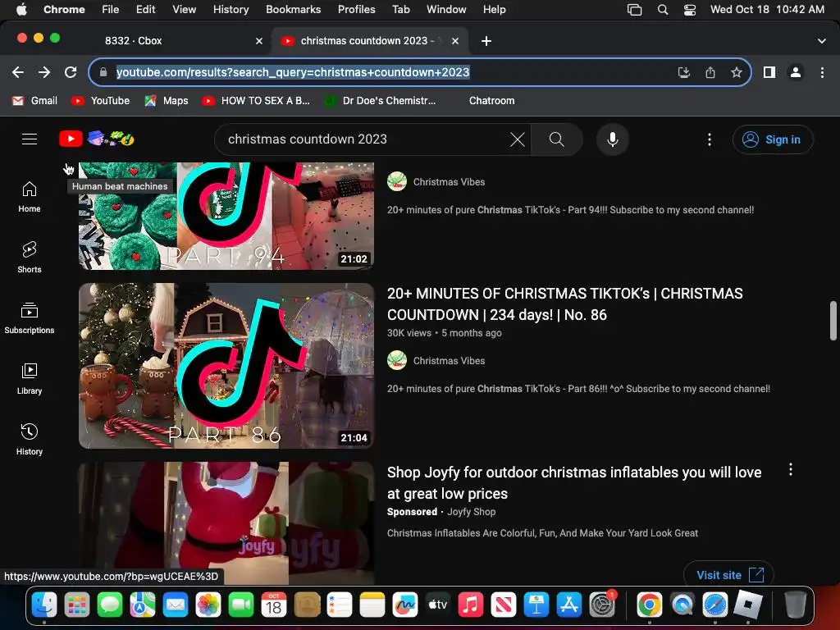Open Safari in the Dock

point(715,605)
